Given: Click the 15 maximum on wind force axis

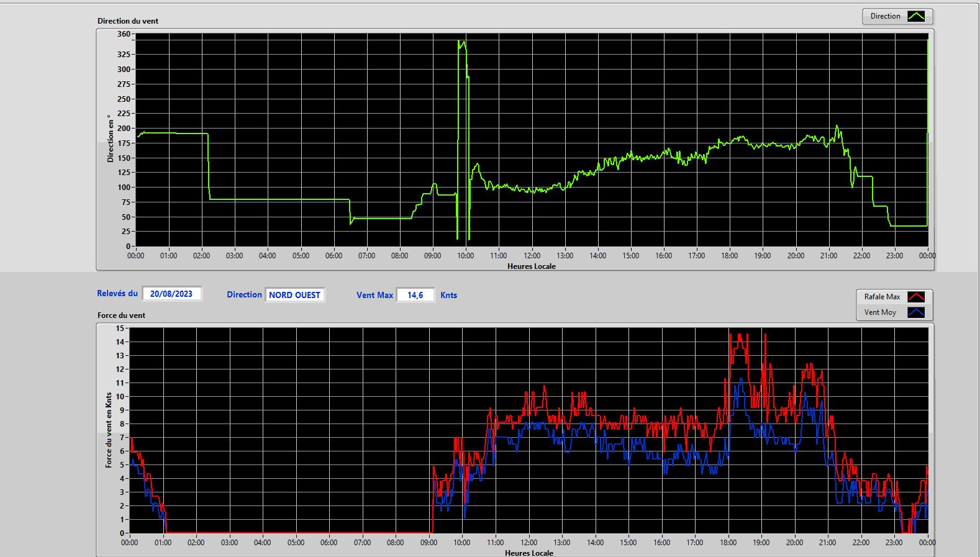Looking at the screenshot, I should tap(120, 328).
